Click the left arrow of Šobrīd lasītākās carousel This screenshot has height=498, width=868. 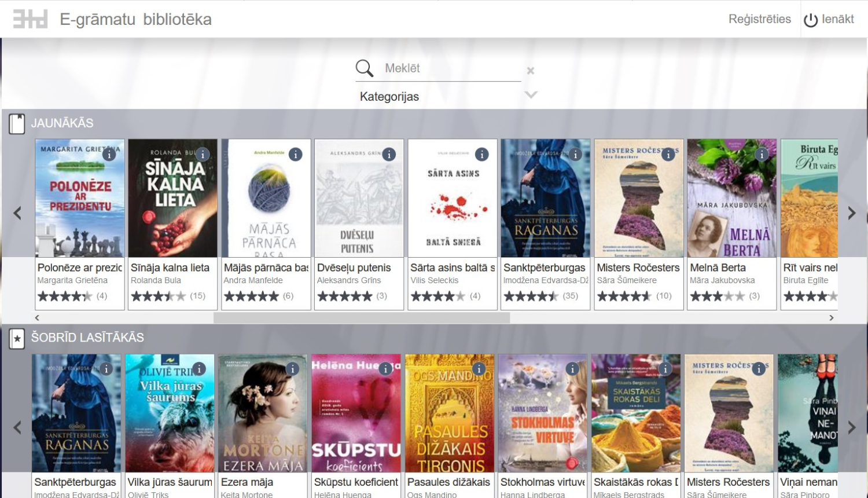coord(17,429)
